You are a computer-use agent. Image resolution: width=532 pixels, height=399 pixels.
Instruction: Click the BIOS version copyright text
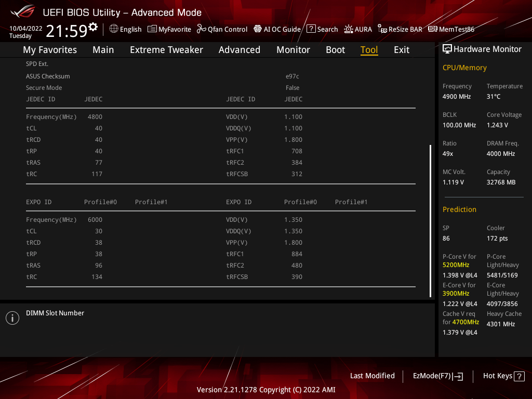[x=266, y=390]
